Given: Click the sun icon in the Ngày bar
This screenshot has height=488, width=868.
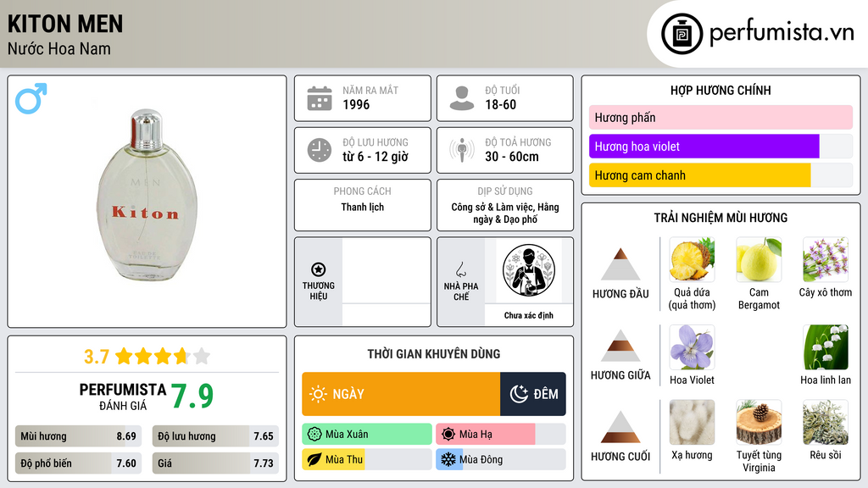Looking at the screenshot, I should click(x=318, y=394).
